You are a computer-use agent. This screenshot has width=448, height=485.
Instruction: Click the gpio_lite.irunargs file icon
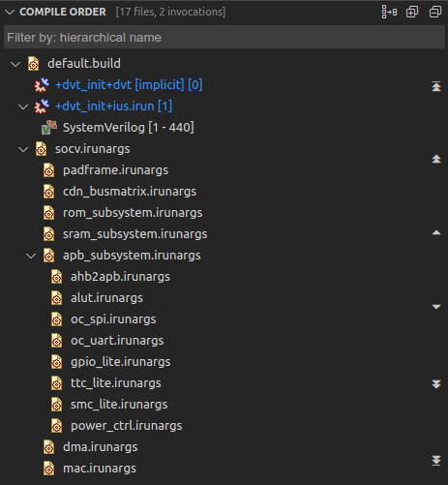click(x=56, y=362)
